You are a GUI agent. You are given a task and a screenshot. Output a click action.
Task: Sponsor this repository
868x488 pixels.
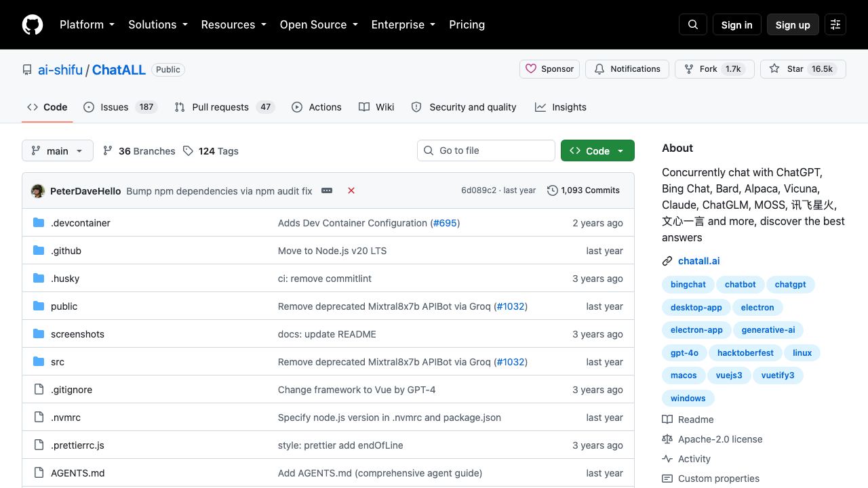(550, 69)
